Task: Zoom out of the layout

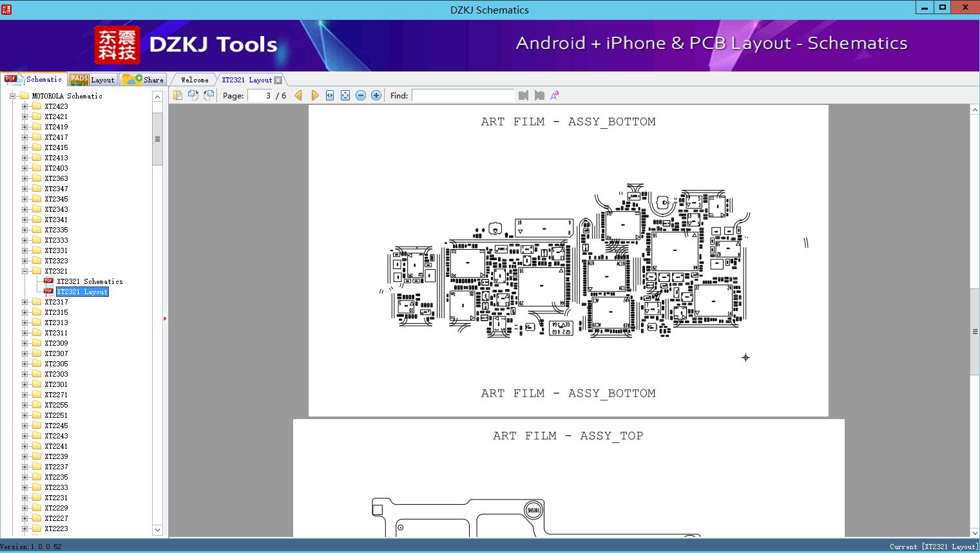Action: click(361, 95)
